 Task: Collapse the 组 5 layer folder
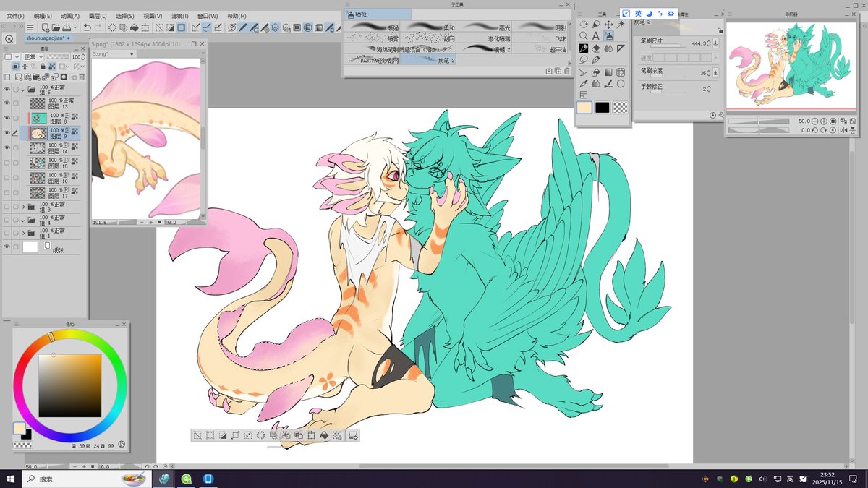tap(24, 90)
